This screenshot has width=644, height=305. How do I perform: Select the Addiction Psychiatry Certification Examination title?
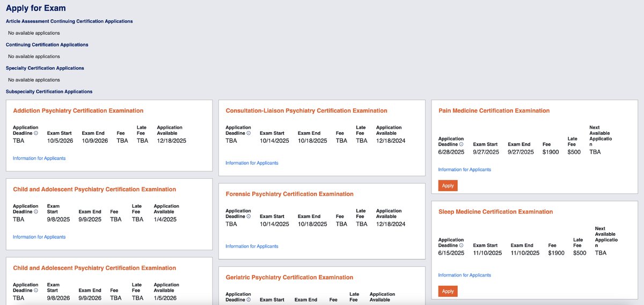tap(78, 111)
